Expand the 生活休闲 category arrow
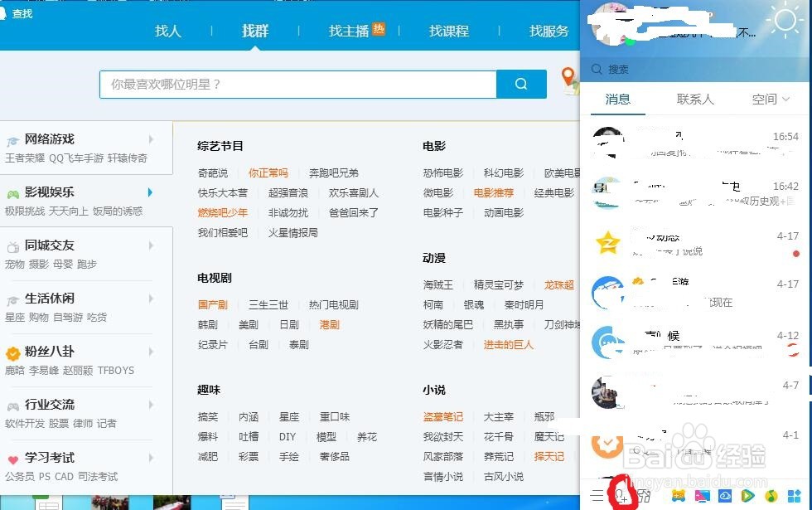The height and width of the screenshot is (510, 812). (151, 299)
